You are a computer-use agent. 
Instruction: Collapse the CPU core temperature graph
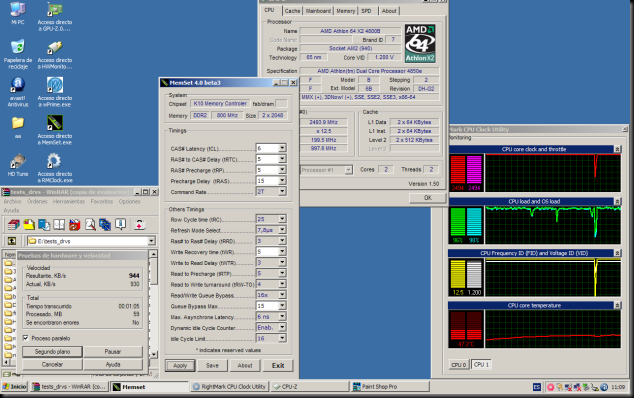click(x=617, y=305)
